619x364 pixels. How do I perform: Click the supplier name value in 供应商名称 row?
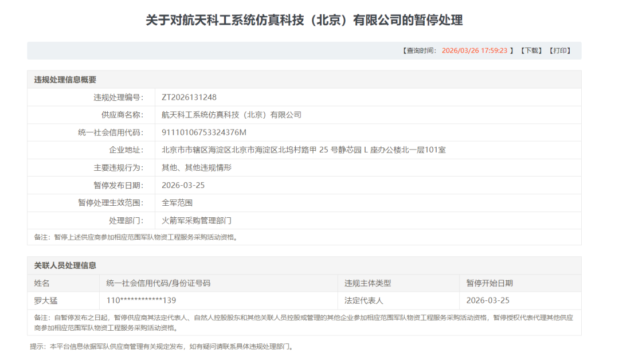tap(232, 115)
